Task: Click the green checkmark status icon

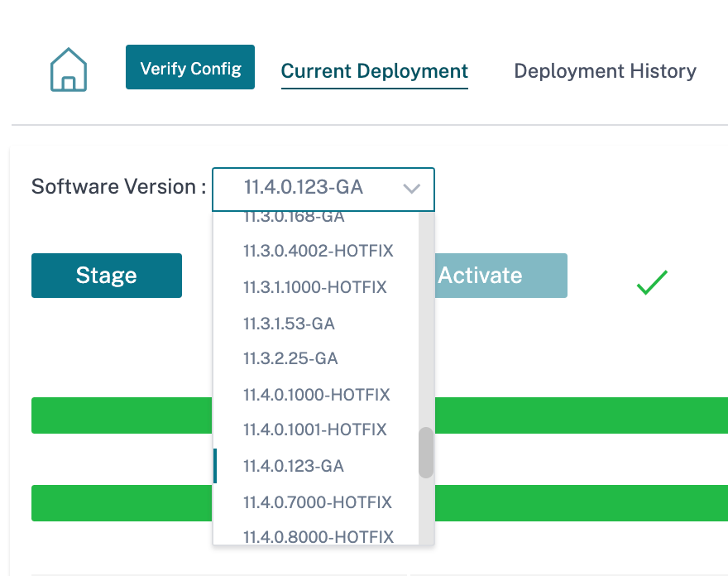Action: click(x=652, y=282)
